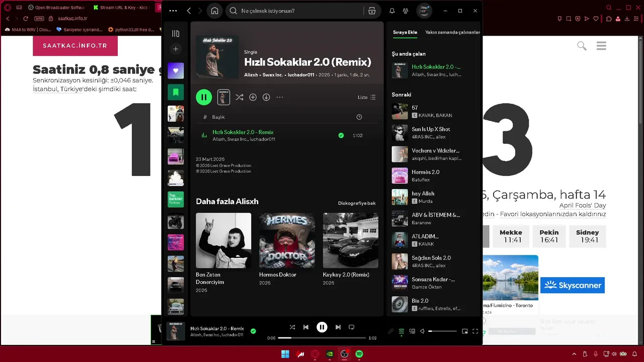644x362 pixels.
Task: Toggle album shuffle next to cover preview
Action: 239,97
